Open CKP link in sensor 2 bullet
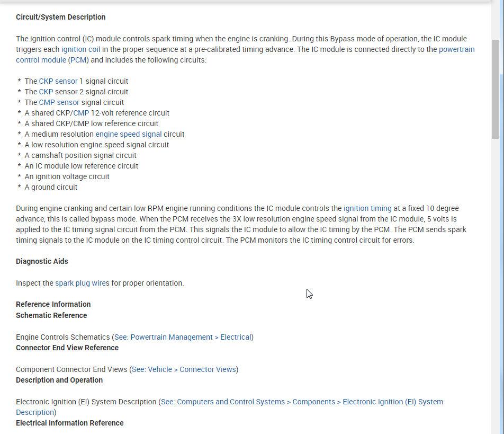Viewport: 504px width, 434px height. pyautogui.click(x=46, y=92)
